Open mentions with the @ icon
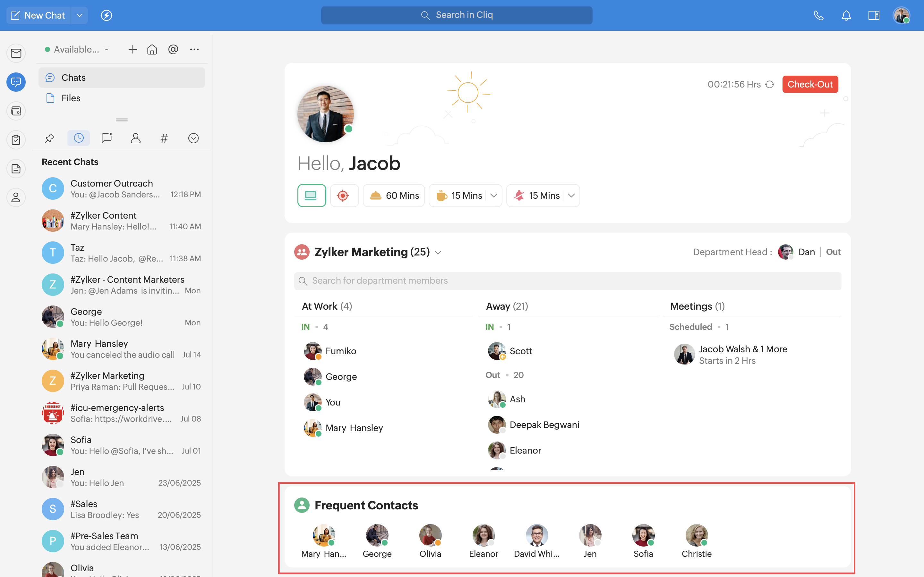Viewport: 924px width, 577px height. tap(173, 49)
